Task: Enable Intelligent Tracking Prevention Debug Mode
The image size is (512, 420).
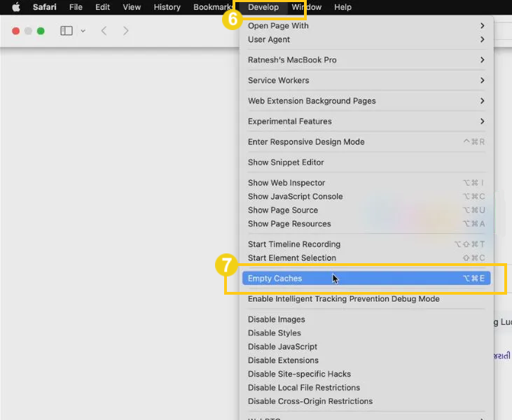Action: (366, 299)
